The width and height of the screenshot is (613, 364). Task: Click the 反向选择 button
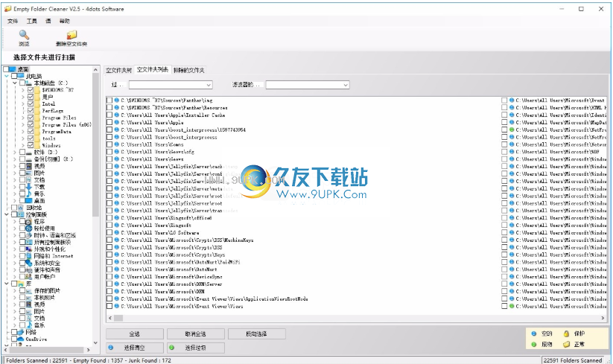(x=256, y=334)
